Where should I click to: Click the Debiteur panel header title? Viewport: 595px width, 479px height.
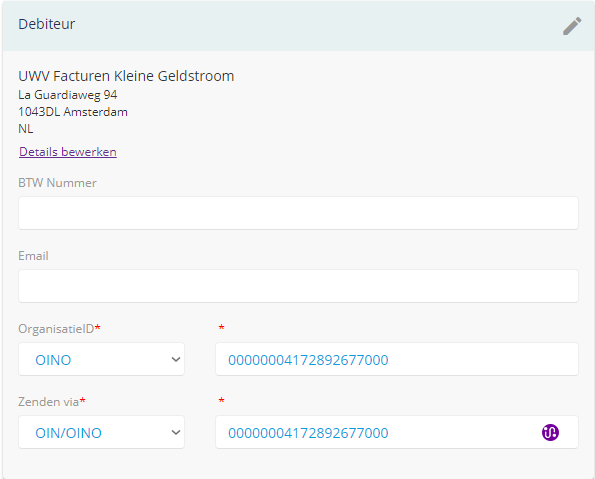47,24
